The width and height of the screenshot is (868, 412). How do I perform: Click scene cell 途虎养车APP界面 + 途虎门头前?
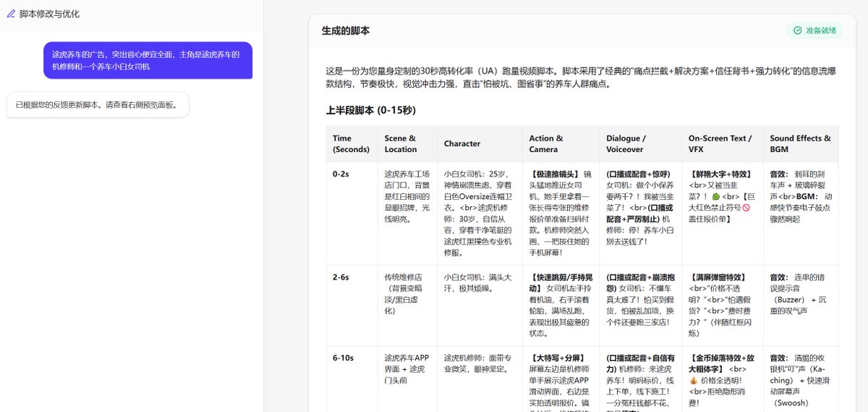[x=408, y=379]
